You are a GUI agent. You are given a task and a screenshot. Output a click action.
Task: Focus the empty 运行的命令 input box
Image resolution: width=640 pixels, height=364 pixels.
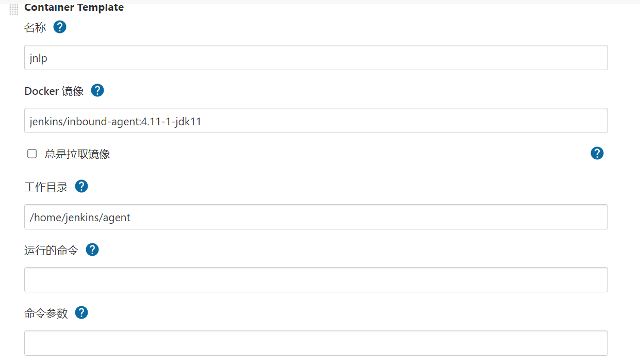pos(316,280)
